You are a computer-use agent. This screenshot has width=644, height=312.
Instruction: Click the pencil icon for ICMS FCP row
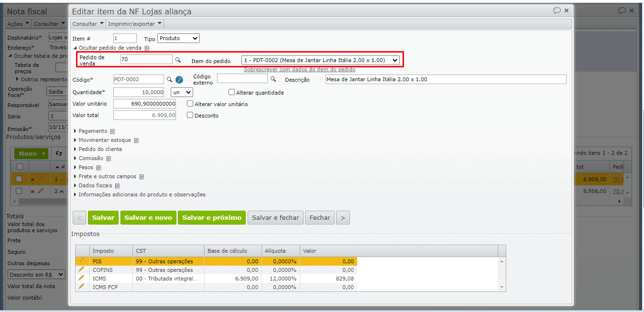[81, 287]
